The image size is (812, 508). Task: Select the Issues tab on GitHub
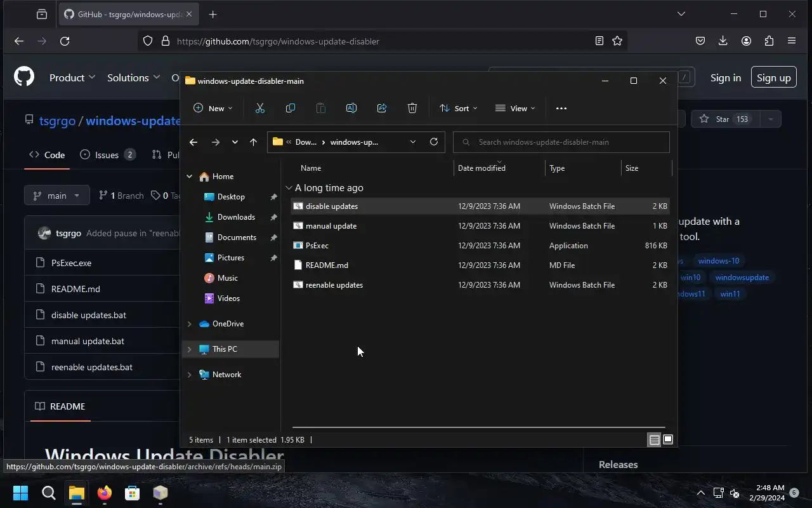click(x=107, y=155)
